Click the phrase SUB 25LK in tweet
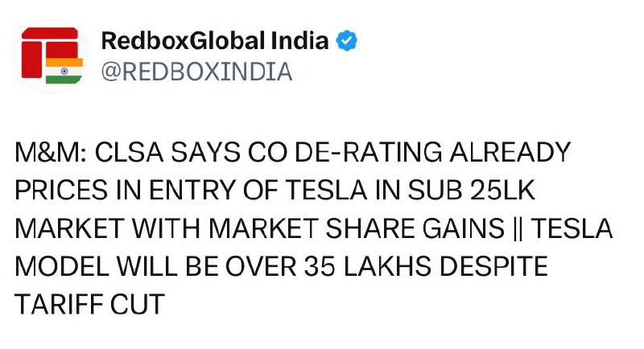This screenshot has width=644, height=349. click(x=472, y=191)
